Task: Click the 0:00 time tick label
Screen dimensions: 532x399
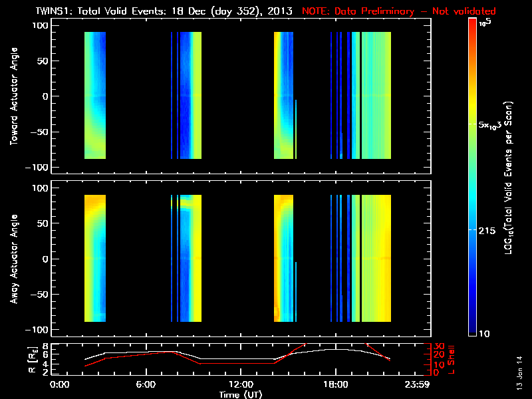Action: point(60,385)
